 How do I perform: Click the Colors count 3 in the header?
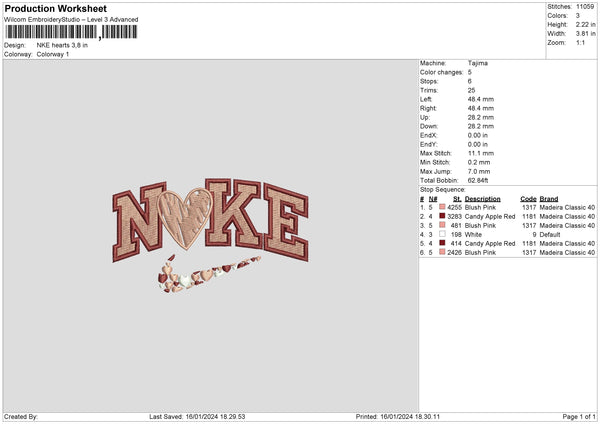pos(578,16)
